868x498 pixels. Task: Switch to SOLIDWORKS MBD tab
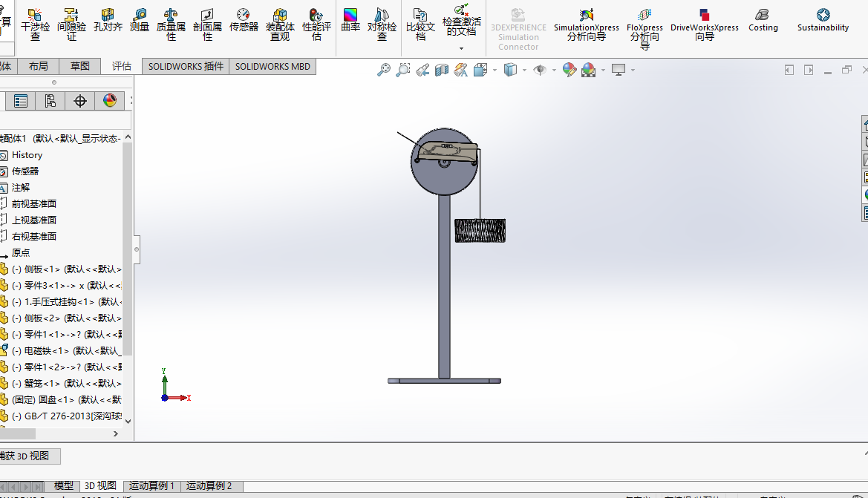click(273, 66)
